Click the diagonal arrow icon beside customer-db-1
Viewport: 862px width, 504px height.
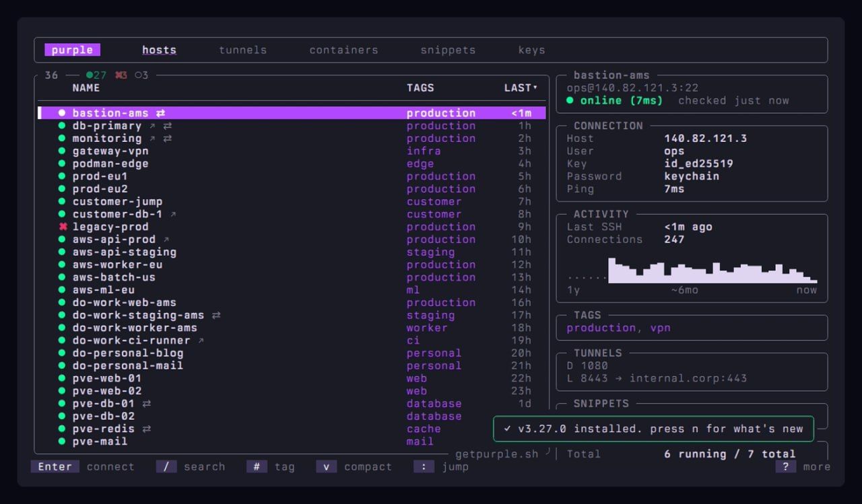(x=173, y=215)
